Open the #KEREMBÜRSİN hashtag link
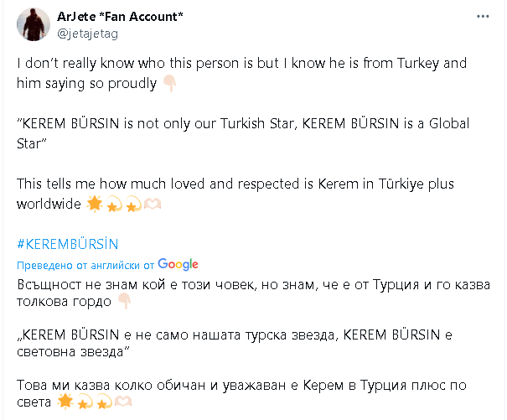Screen dimensions: 507x420 [x=68, y=244]
